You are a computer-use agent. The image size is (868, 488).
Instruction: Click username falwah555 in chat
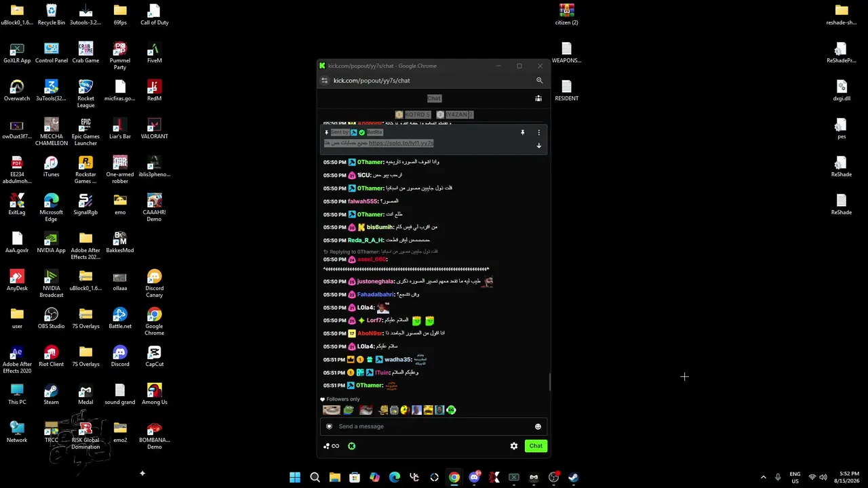[363, 201]
